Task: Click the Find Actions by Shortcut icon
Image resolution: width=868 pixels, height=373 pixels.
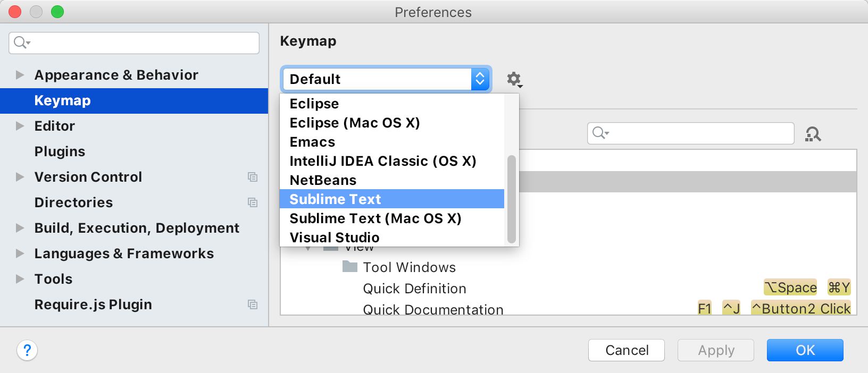Action: 813,134
